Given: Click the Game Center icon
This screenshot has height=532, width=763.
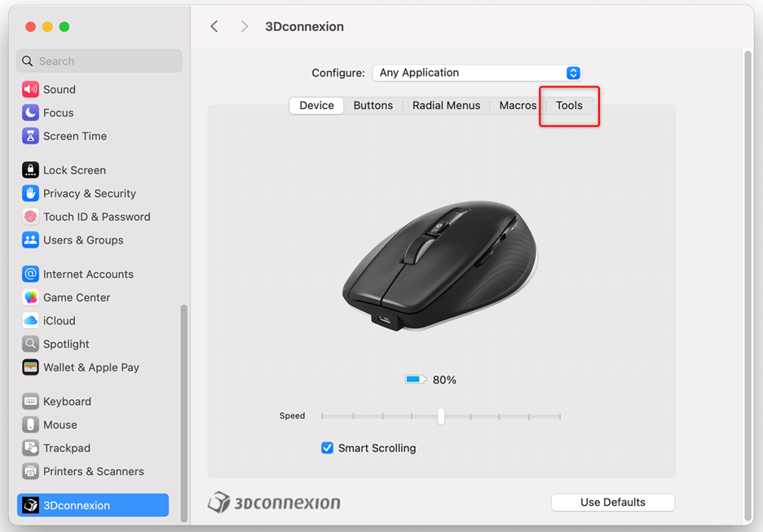Looking at the screenshot, I should 30,297.
